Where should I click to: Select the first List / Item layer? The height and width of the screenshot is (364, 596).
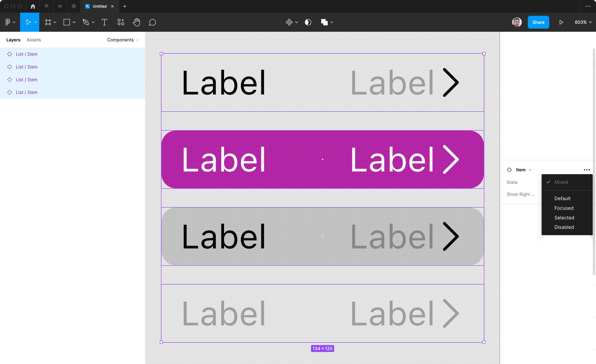(x=27, y=54)
